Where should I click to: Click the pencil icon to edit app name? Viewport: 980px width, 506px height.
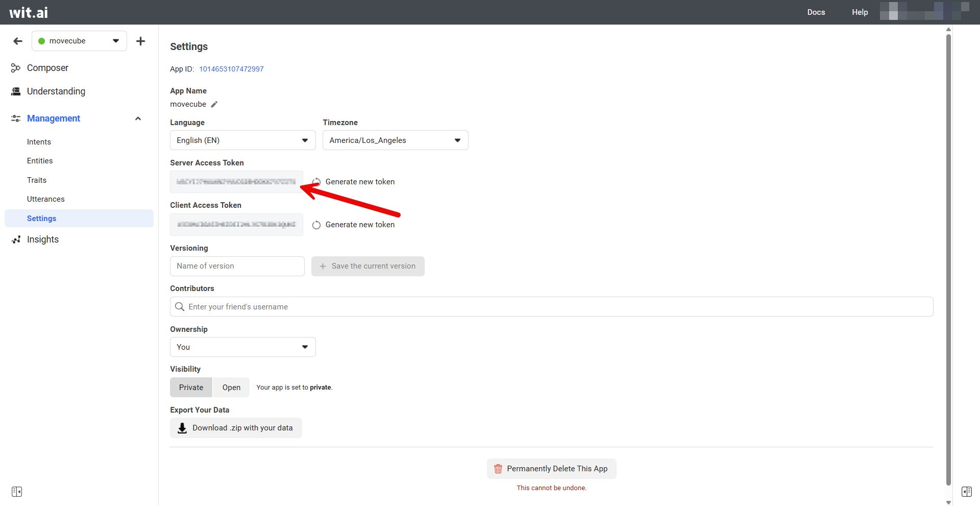(214, 104)
